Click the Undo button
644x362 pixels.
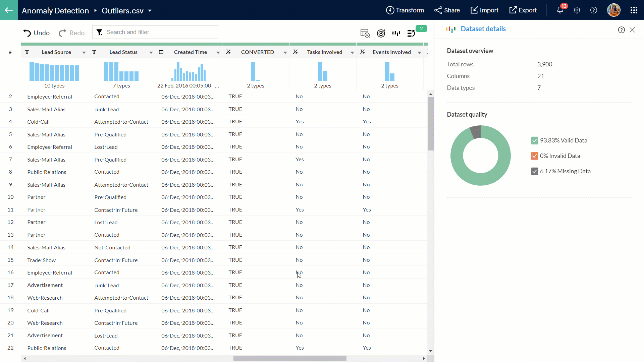(36, 33)
